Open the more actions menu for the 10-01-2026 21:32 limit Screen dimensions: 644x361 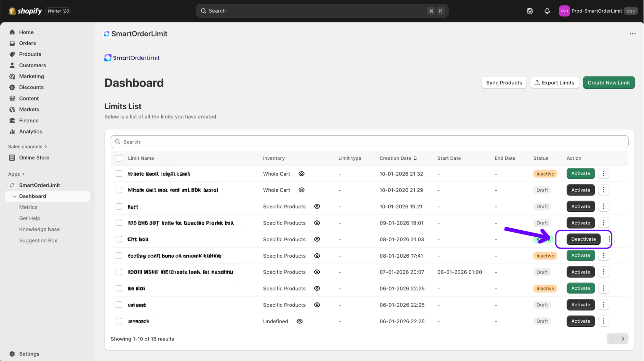pos(603,174)
